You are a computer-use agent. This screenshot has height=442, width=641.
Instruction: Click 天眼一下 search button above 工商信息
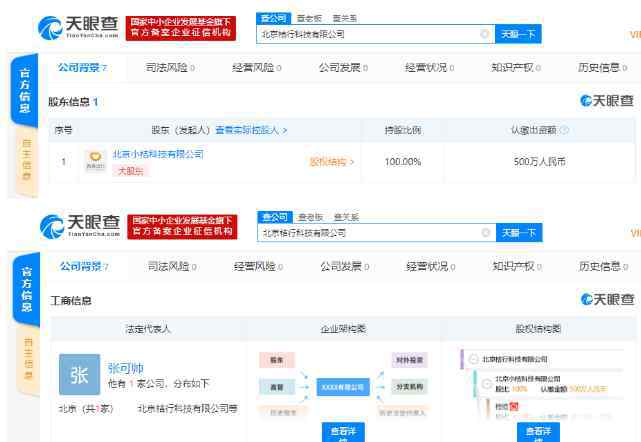tap(519, 233)
